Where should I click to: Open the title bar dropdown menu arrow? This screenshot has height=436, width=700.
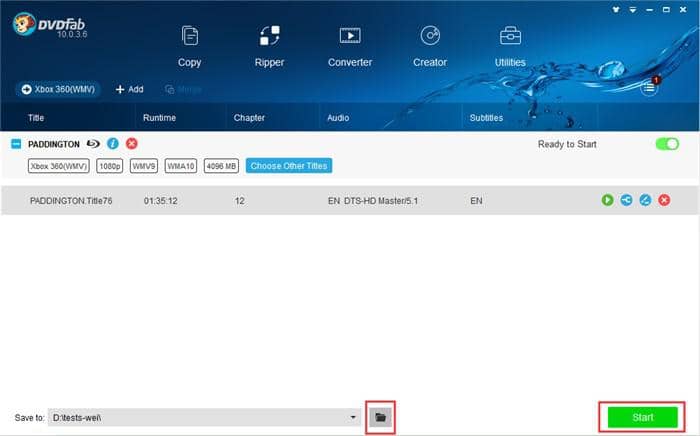tap(633, 9)
